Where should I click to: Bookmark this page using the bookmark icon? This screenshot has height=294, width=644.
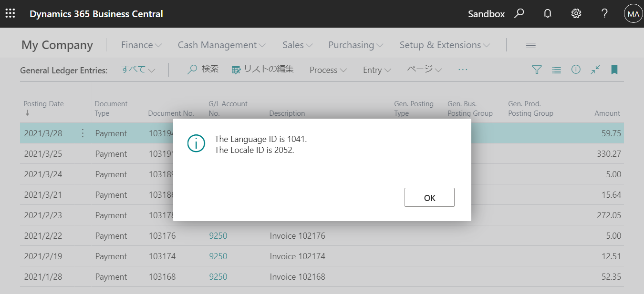614,70
